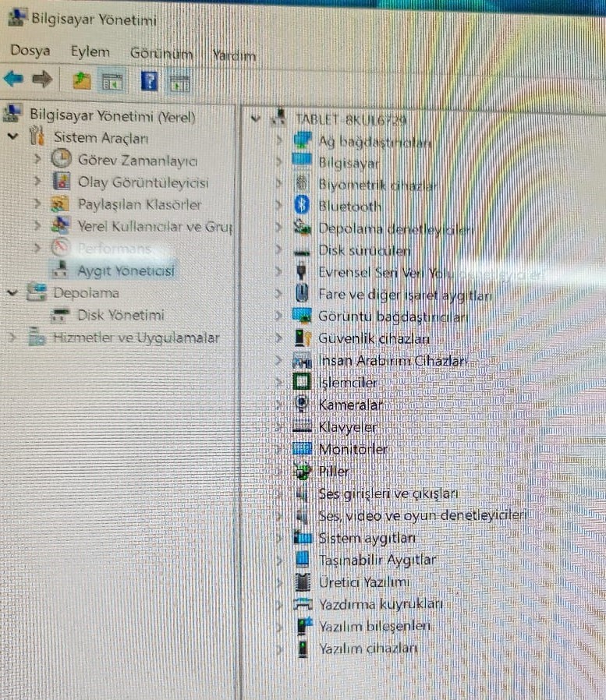606x700 pixels.
Task: Collapse the Sistem Araçları tree node
Action: coord(12,137)
